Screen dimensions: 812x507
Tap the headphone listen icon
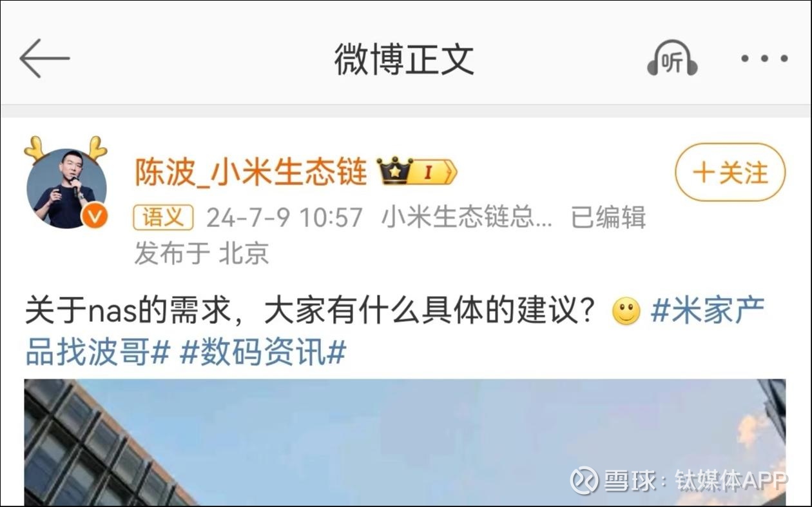tap(672, 58)
